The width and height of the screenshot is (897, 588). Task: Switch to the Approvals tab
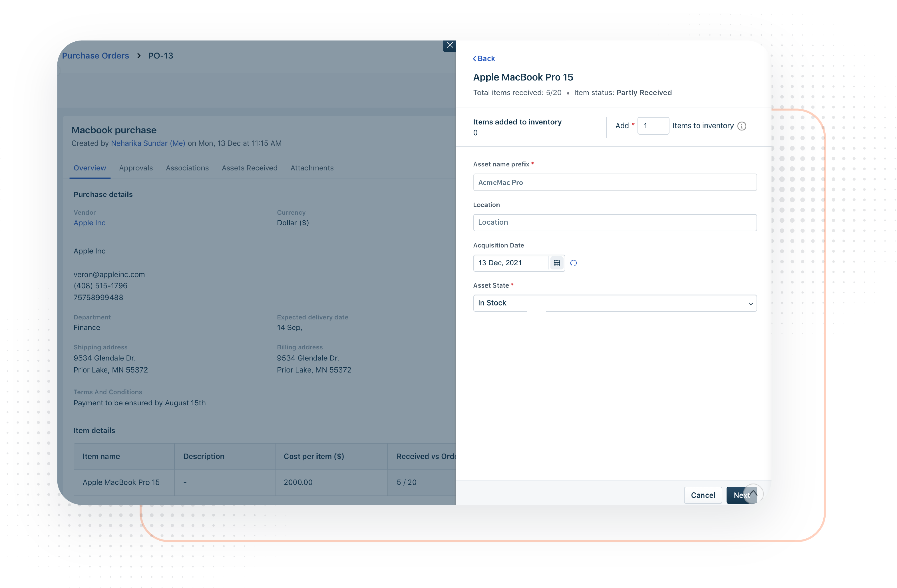(136, 168)
